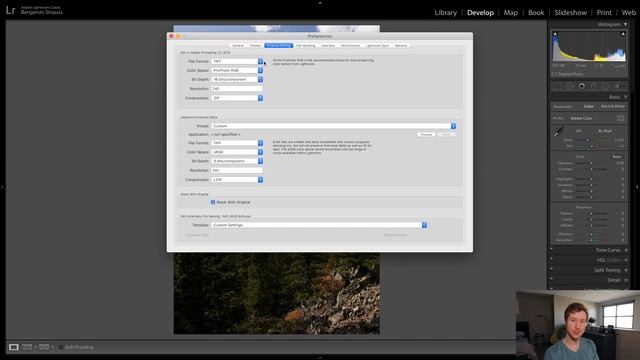Switch to Presets preferences tab
The image size is (640, 360).
(x=255, y=45)
